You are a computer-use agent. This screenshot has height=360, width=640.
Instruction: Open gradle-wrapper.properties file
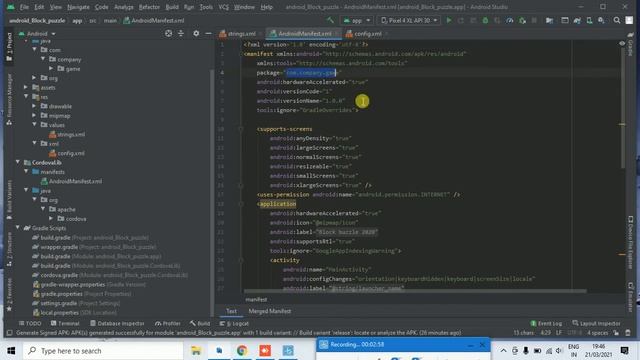89,284
